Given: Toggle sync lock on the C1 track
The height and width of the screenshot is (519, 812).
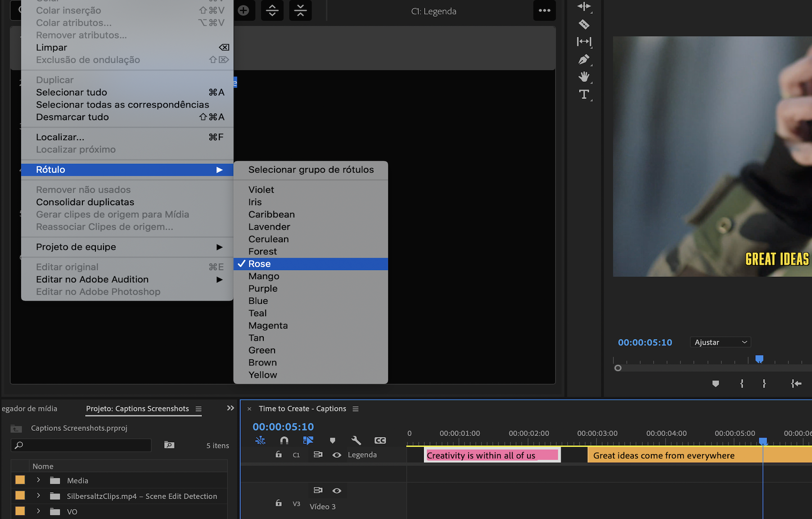Looking at the screenshot, I should point(318,455).
